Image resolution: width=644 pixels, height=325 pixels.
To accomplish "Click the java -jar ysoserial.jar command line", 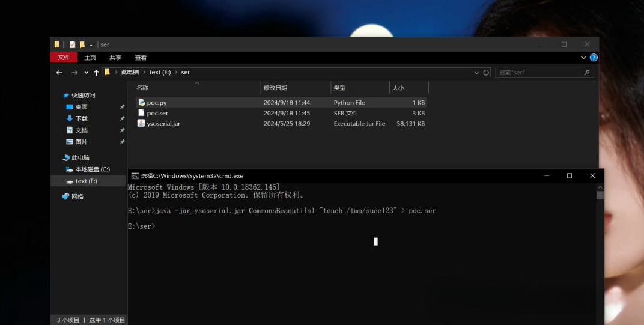I will (282, 211).
